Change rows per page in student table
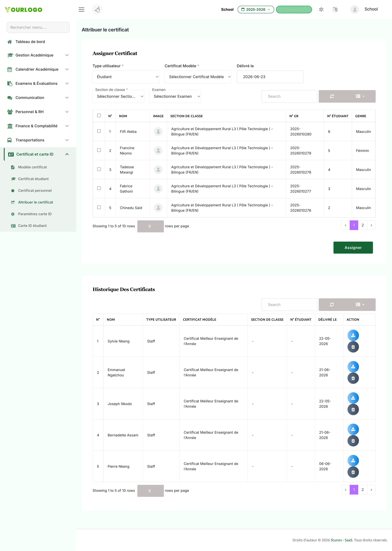 click(150, 226)
